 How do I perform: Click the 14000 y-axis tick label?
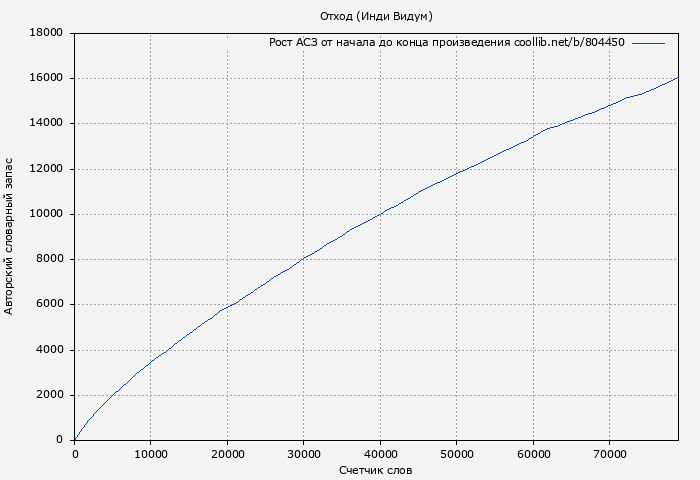47,123
